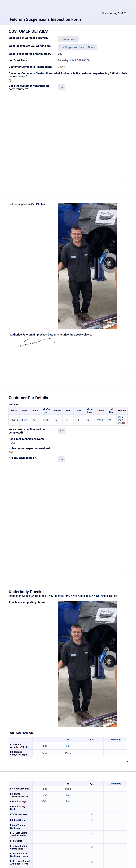Viewport: 136px width, 868px height.
Task: Click the 'CUSTOMER DETAILS' heading
Action: [x=28, y=31]
